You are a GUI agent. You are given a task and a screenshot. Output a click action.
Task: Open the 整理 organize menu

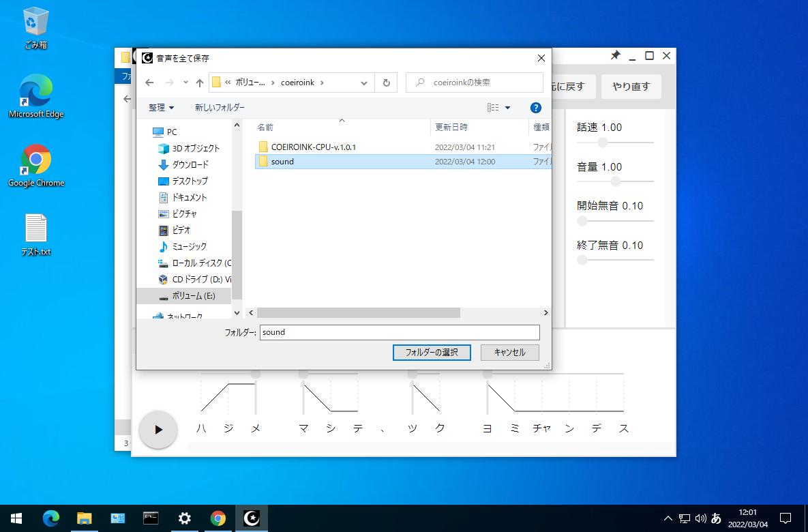[162, 108]
